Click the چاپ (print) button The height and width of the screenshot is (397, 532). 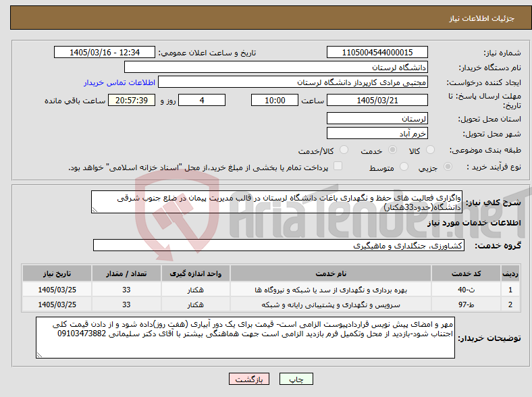point(296,379)
